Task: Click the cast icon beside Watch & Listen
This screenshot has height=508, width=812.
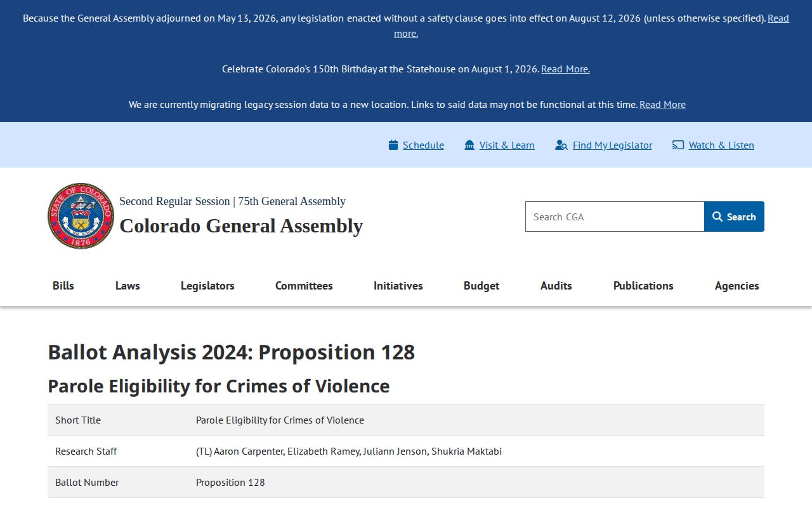Action: pos(678,145)
